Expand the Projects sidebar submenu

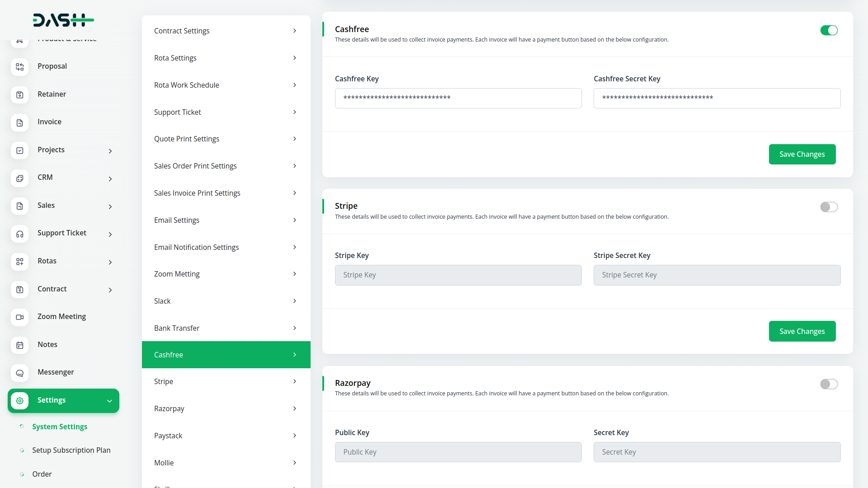(110, 151)
